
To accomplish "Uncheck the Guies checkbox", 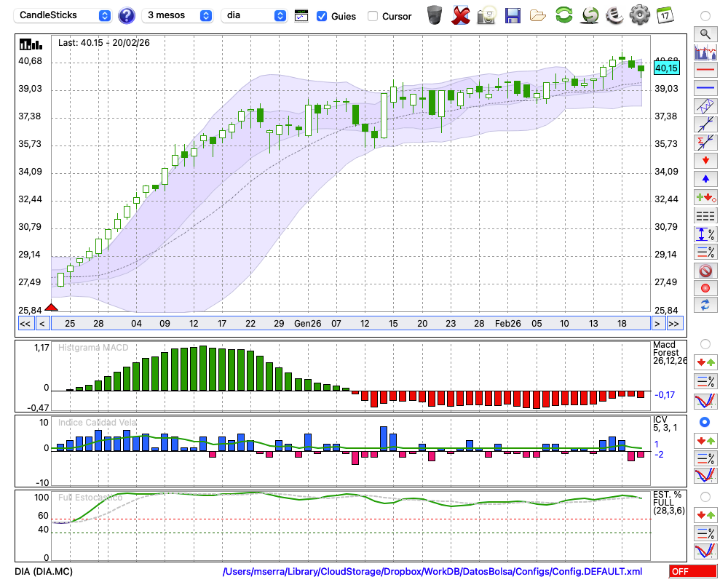I will tap(322, 16).
